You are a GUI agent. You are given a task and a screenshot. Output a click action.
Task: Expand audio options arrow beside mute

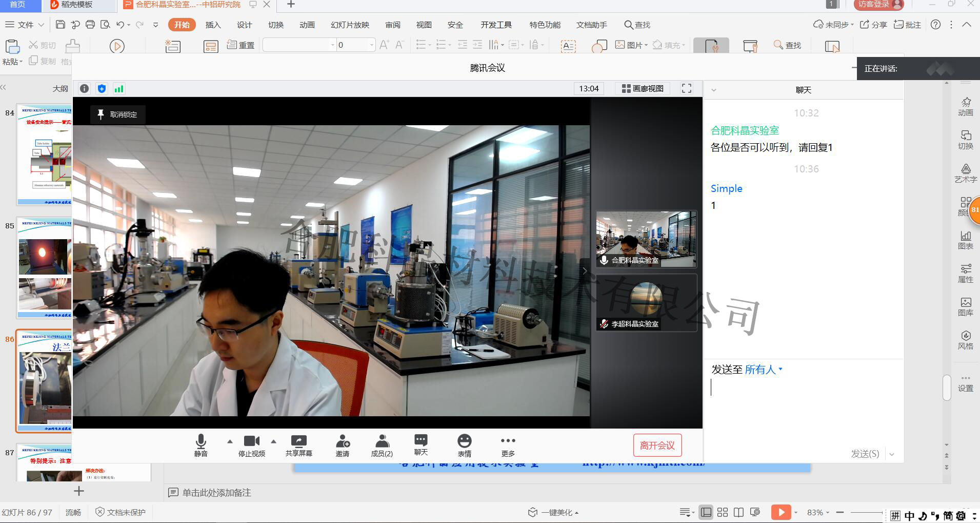(x=230, y=441)
